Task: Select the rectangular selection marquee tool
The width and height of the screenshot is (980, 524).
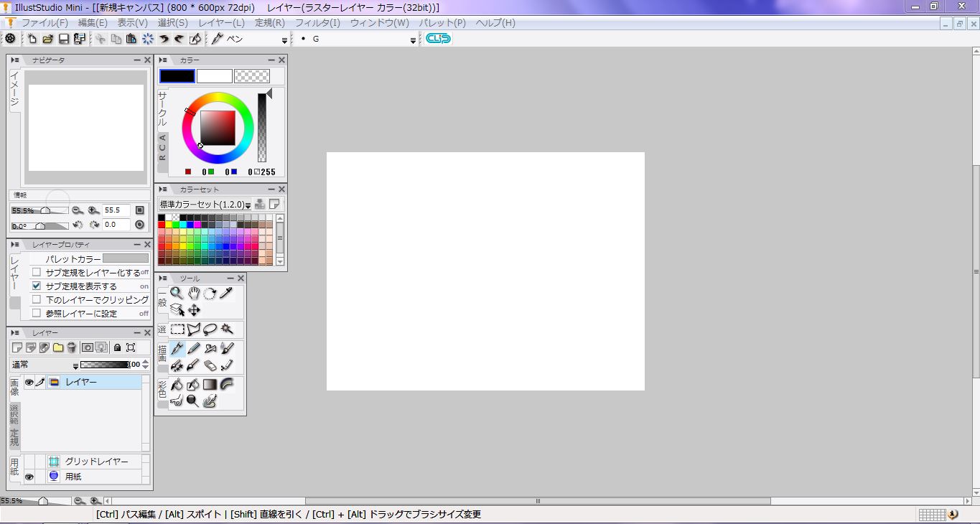Action: [177, 329]
